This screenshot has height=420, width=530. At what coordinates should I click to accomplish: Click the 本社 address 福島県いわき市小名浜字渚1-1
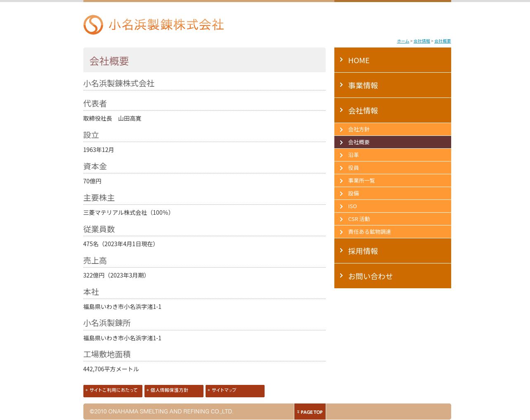point(122,307)
